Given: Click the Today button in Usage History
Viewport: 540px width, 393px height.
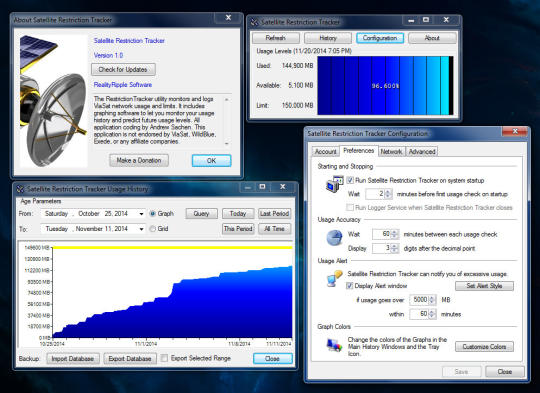Looking at the screenshot, I should (238, 214).
